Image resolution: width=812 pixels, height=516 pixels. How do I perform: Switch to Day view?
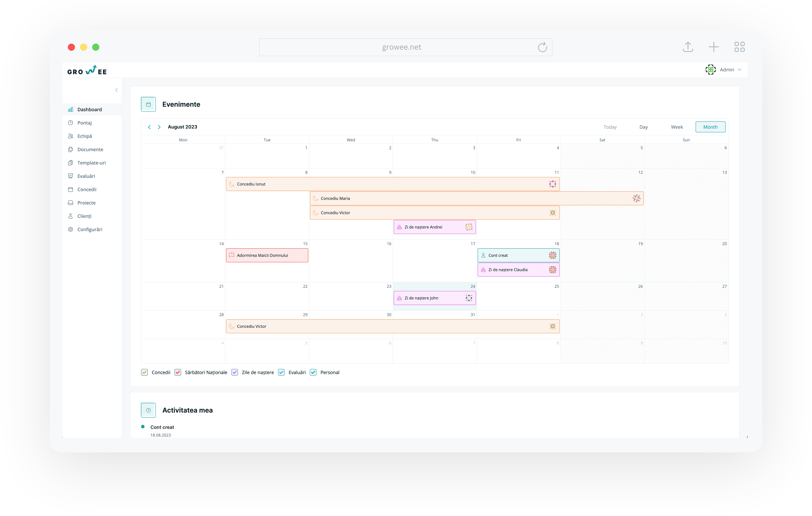(643, 127)
